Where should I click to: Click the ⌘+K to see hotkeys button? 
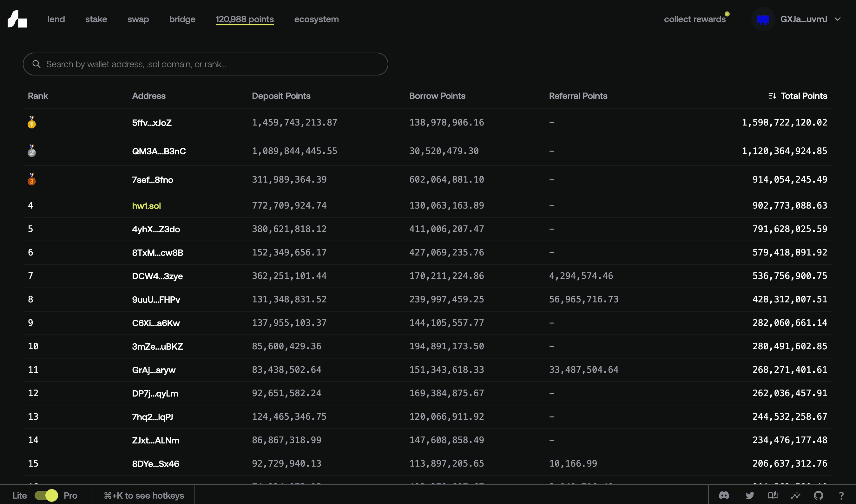(x=144, y=495)
